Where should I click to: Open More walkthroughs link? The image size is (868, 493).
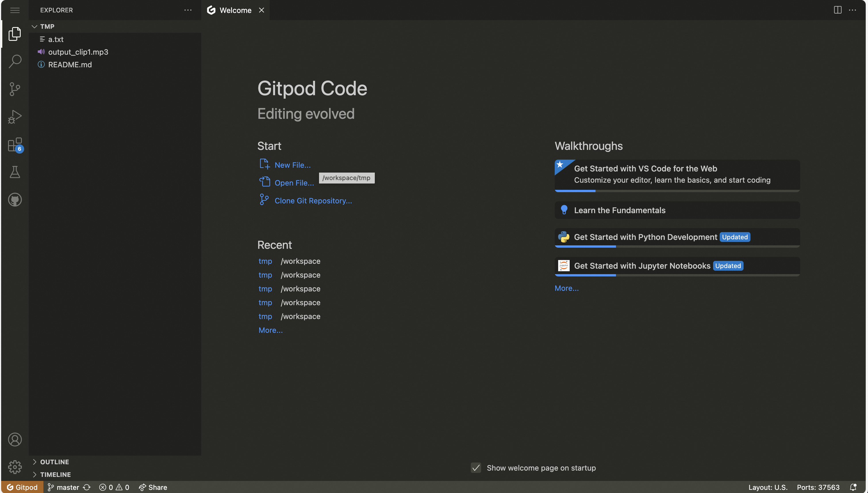point(566,288)
